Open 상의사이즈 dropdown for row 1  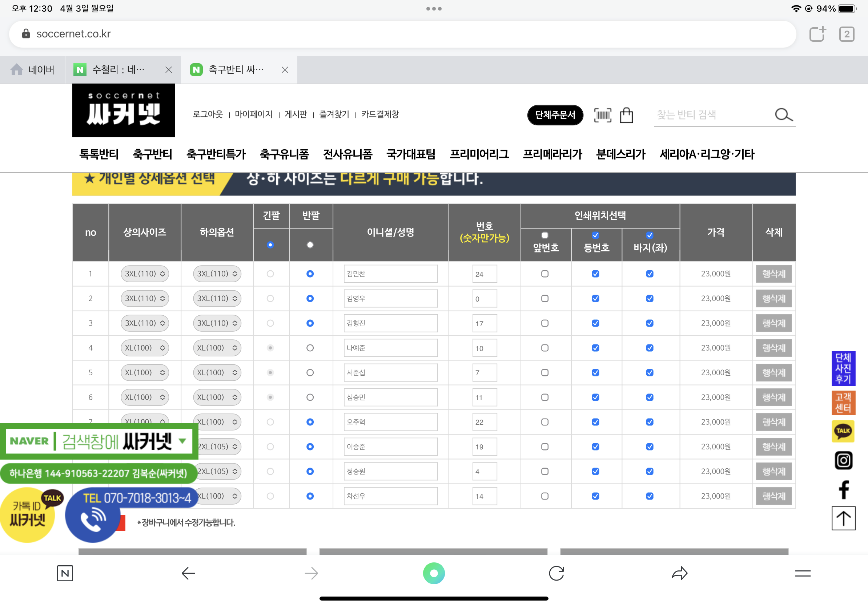coord(145,274)
